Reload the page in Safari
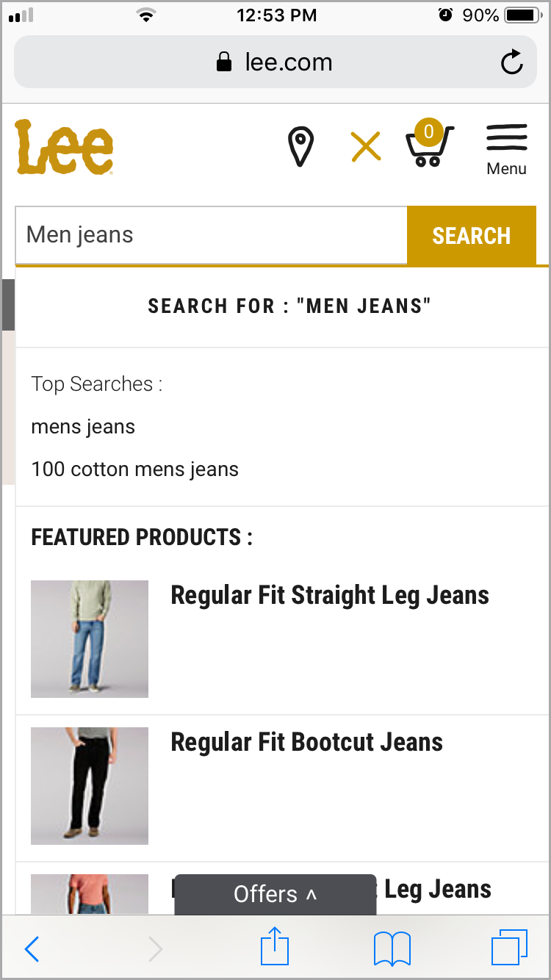This screenshot has width=551, height=980. (511, 62)
